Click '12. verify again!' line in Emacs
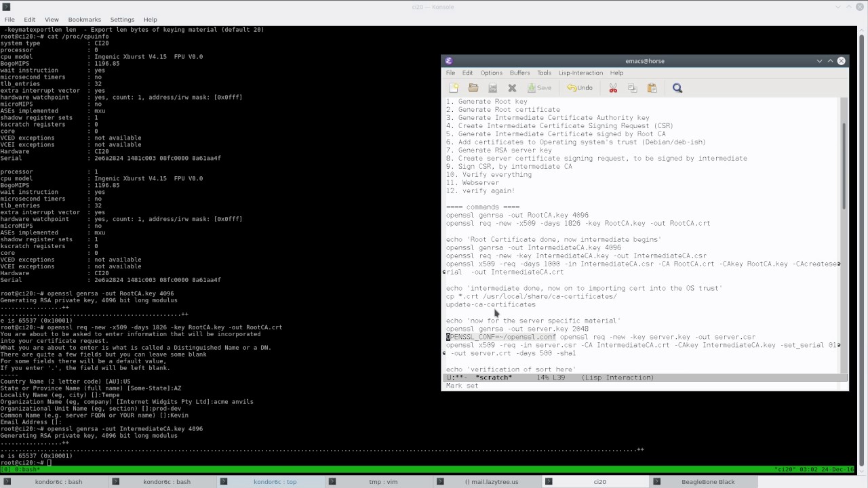 click(480, 191)
